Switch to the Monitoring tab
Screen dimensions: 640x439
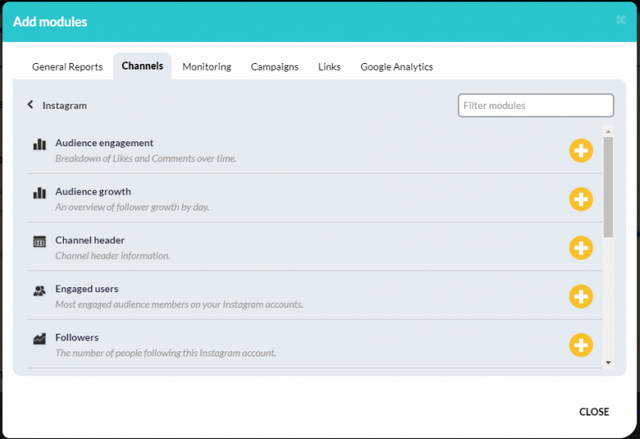[207, 67]
